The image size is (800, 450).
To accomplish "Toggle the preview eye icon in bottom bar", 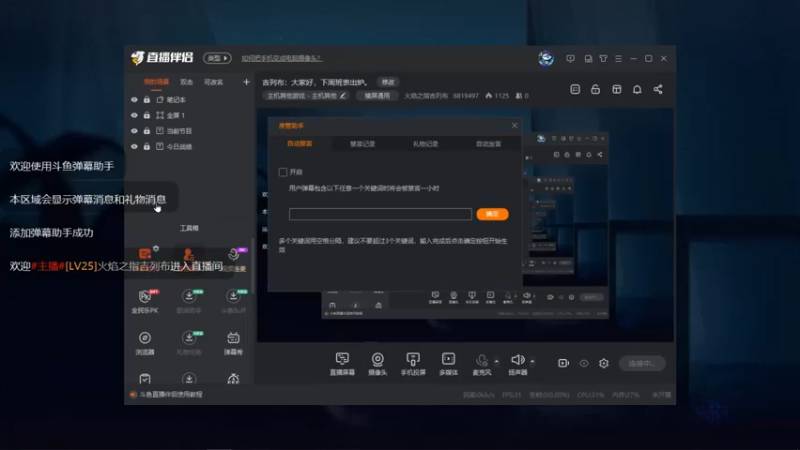I will click(584, 363).
